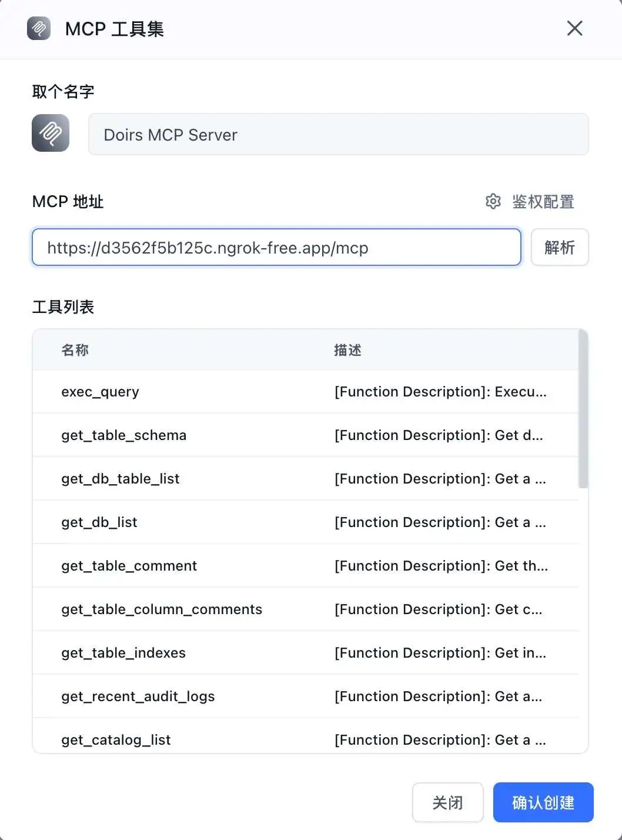Click the 名称 column header
This screenshot has height=840, width=622.
75,350
